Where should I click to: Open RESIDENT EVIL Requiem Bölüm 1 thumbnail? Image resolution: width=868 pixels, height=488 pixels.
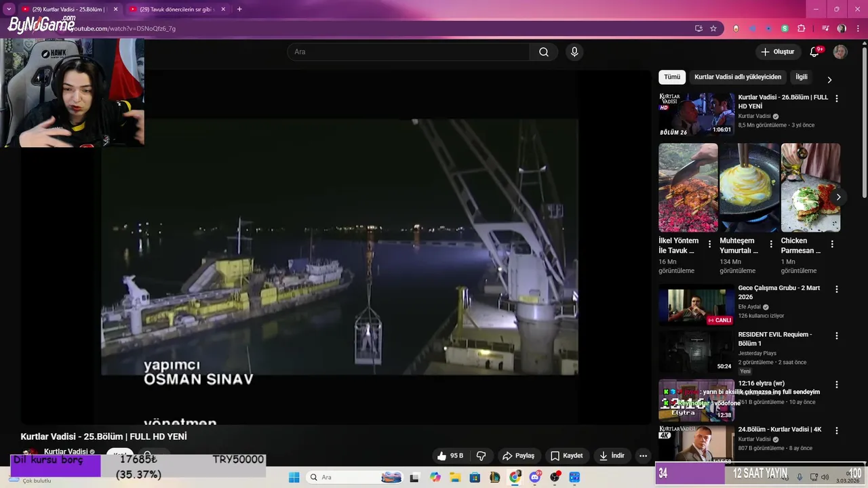click(x=696, y=351)
